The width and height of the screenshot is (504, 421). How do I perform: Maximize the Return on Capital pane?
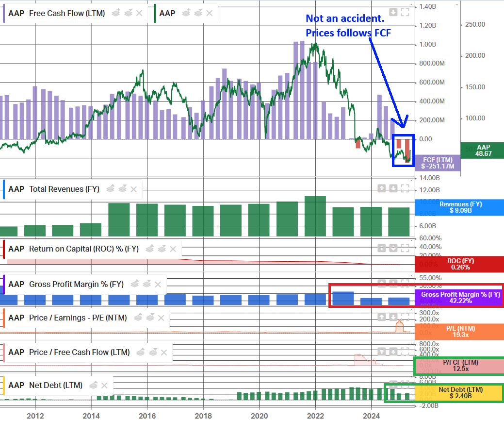(x=405, y=248)
